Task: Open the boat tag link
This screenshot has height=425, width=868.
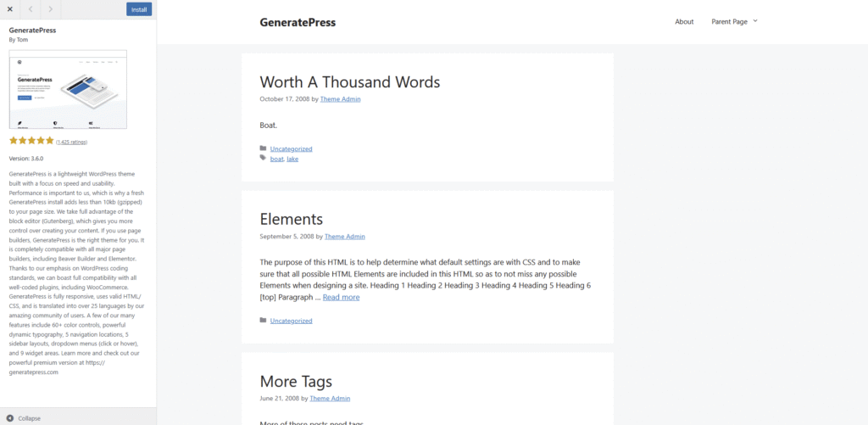Action: (x=276, y=159)
